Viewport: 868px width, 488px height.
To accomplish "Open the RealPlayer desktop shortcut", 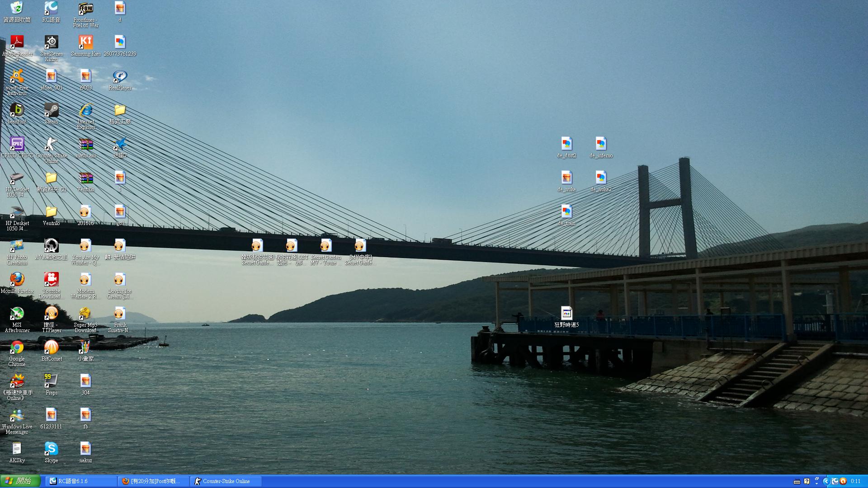I will pos(120,76).
